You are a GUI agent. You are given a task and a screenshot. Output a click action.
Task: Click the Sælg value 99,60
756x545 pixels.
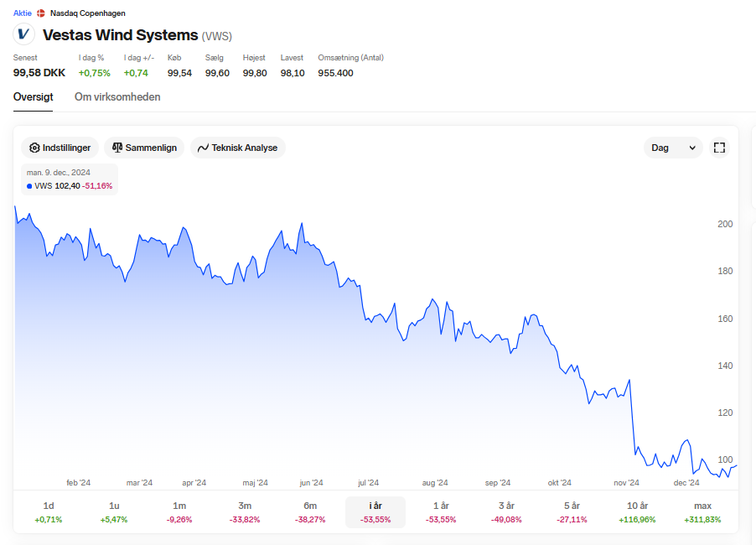point(217,73)
